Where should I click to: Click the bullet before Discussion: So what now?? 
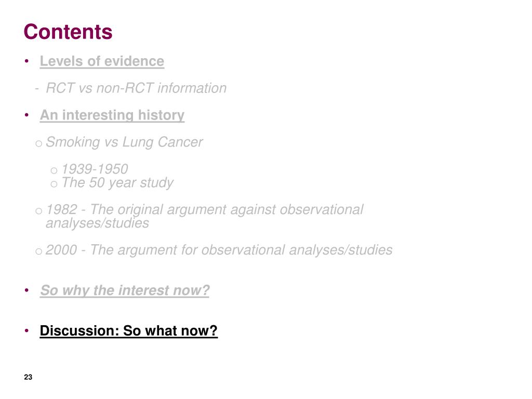pos(27,331)
